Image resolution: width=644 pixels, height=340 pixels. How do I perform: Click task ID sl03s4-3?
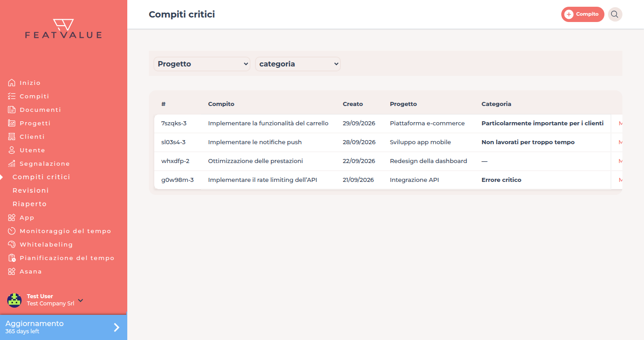[x=173, y=142]
